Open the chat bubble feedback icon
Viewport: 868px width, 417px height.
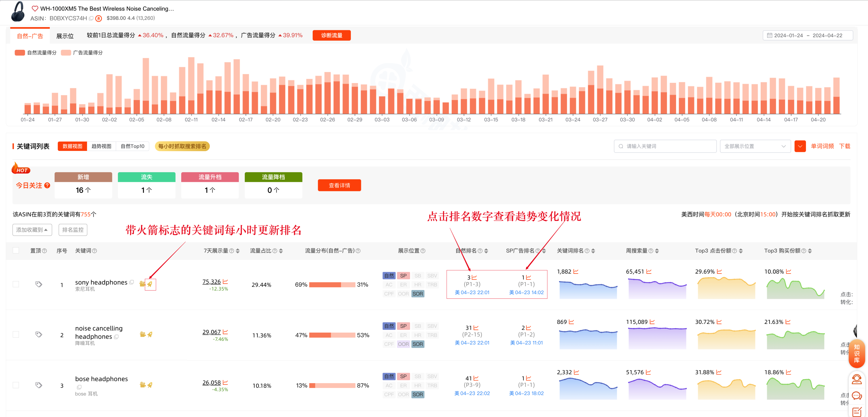[857, 396]
